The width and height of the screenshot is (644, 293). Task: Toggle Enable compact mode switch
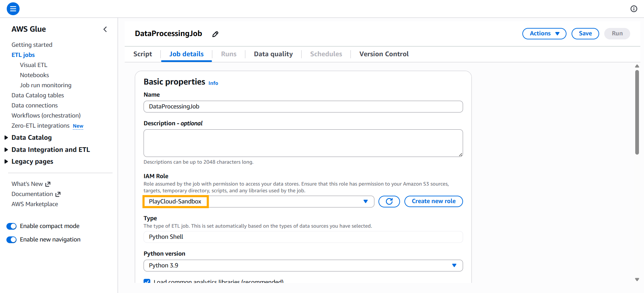tap(11, 226)
